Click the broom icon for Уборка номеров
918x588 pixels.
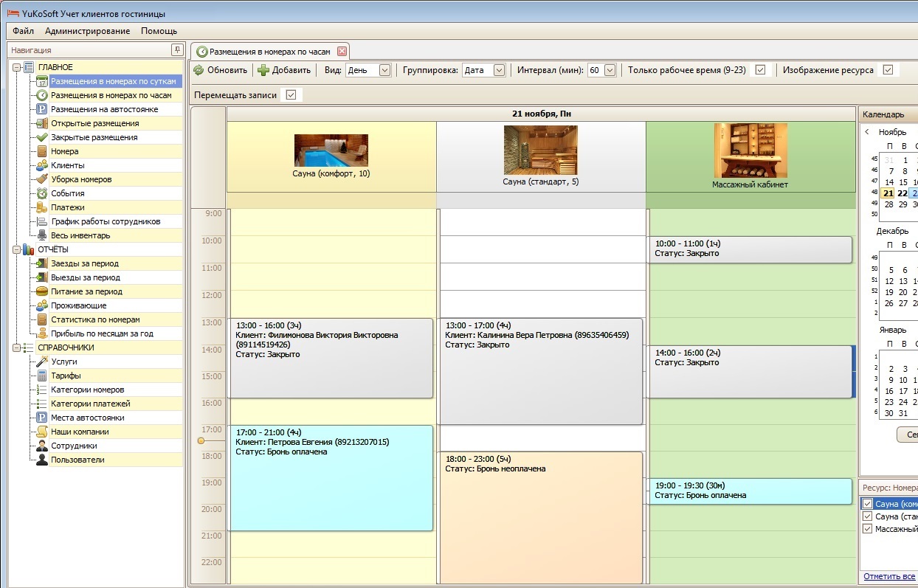coord(42,179)
